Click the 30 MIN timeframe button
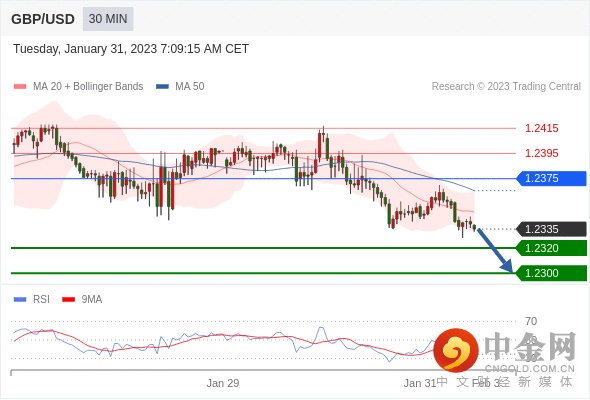 coord(108,19)
